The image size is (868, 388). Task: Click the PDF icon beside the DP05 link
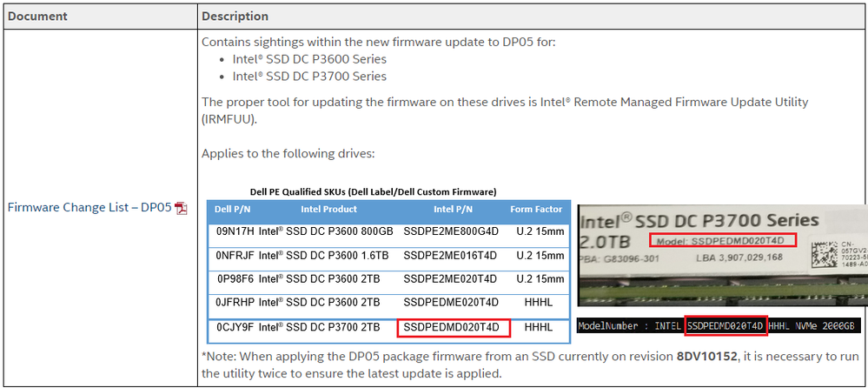pyautogui.click(x=181, y=208)
